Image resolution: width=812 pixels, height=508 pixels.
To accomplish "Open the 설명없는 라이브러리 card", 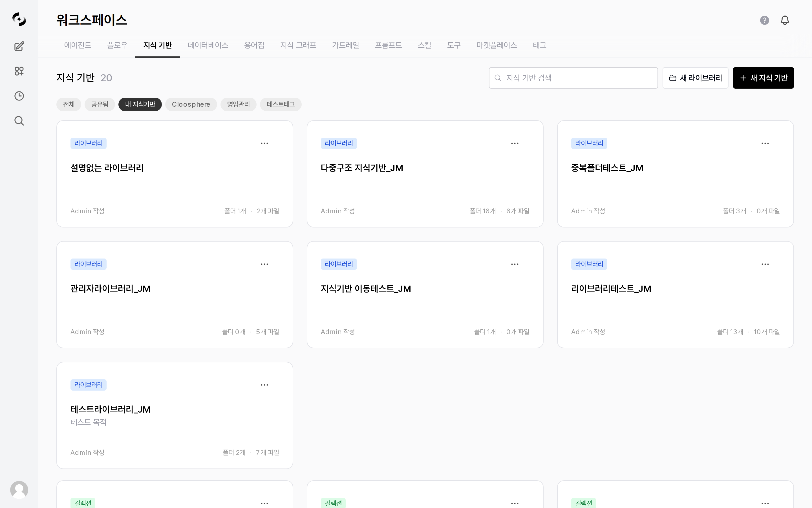I will pyautogui.click(x=175, y=174).
